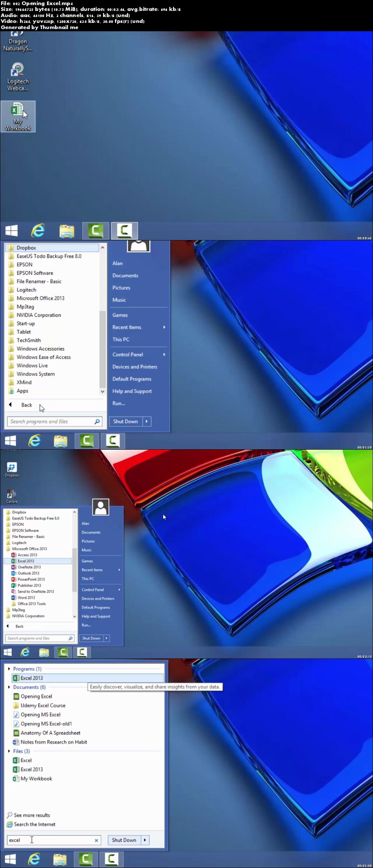Launch Excel 2013 under the Programs (1) group
373x868 pixels.
[x=88, y=678]
